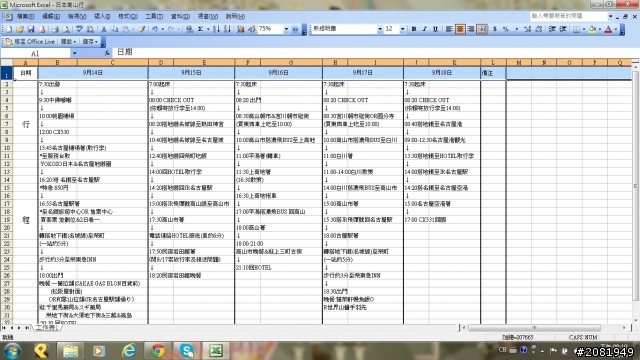The height and width of the screenshot is (360, 640).
Task: Click the fx insert function icon
Action: click(x=107, y=53)
